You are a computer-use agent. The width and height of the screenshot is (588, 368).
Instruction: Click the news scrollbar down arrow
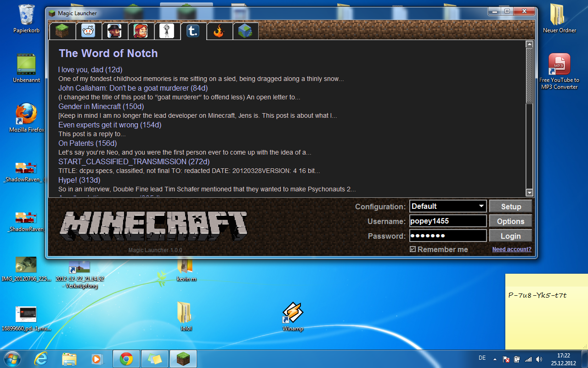click(529, 193)
